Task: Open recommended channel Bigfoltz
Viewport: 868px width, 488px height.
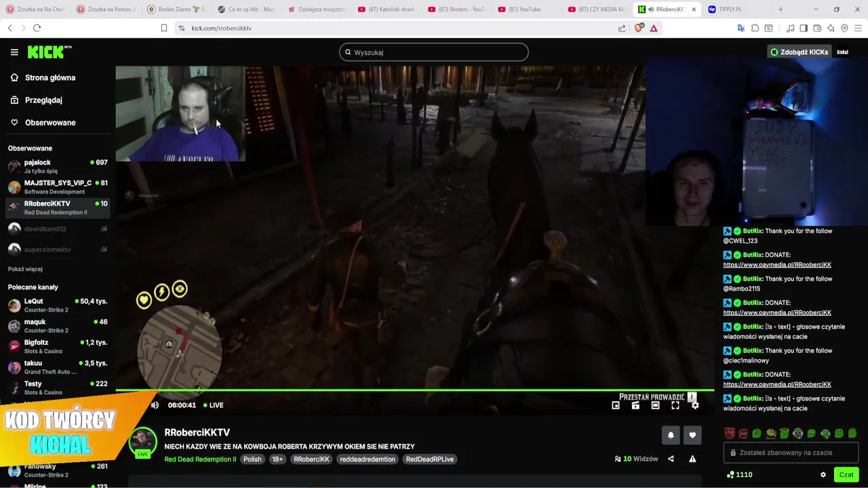Action: pos(58,347)
